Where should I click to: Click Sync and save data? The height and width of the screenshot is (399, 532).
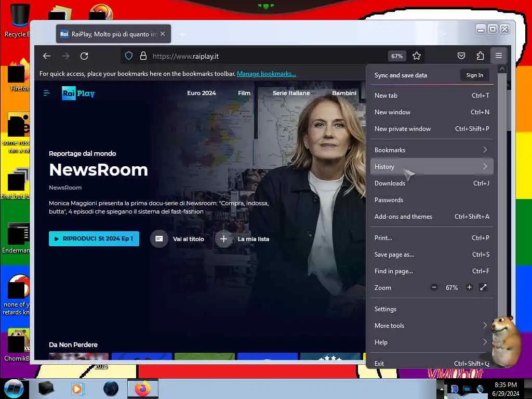pyautogui.click(x=401, y=75)
